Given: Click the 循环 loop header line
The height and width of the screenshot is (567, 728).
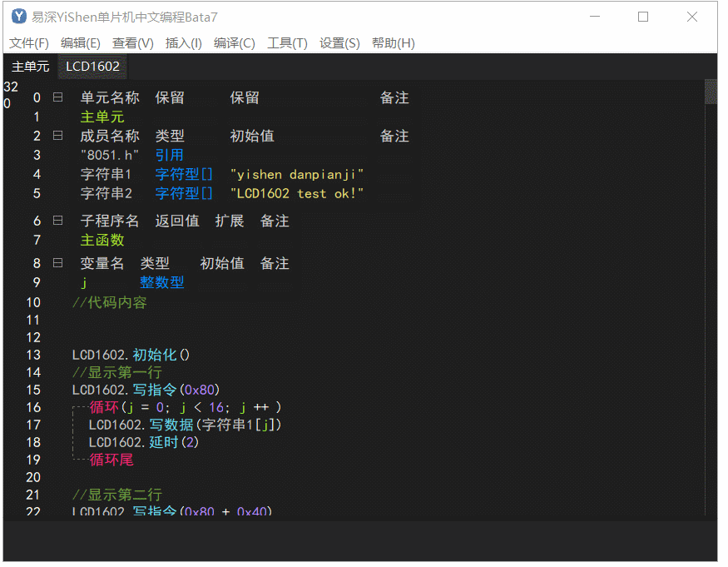Looking at the screenshot, I should (186, 408).
